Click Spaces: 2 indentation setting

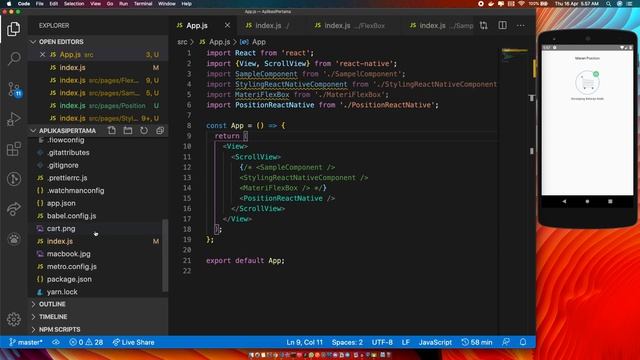point(347,342)
